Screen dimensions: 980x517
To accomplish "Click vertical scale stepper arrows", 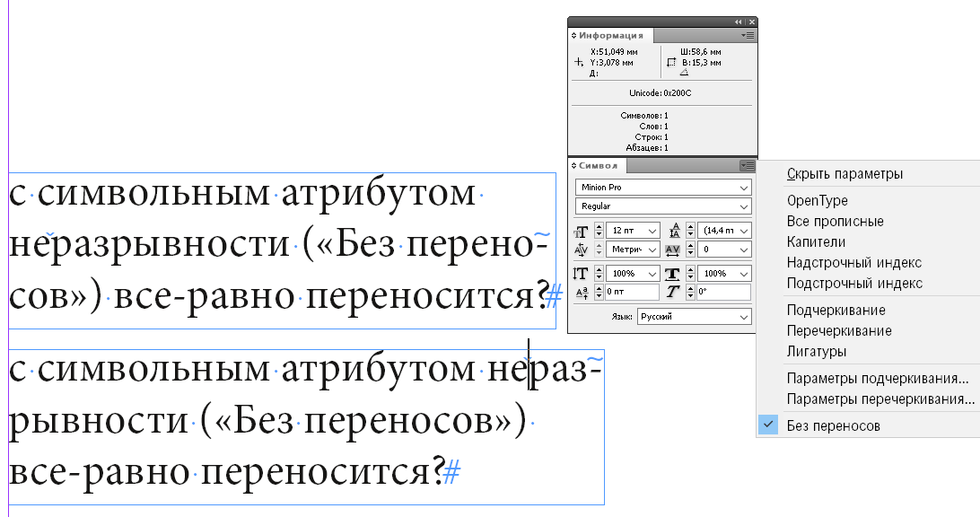I will (599, 274).
